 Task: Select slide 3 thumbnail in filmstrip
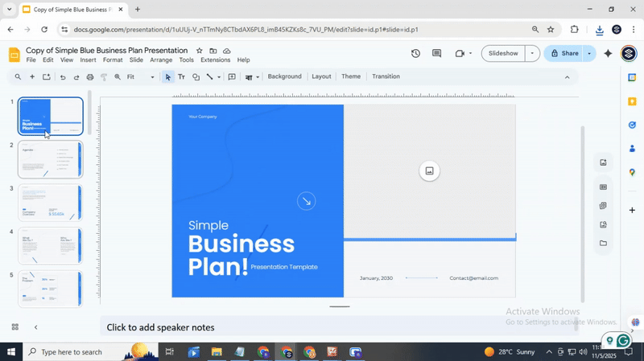(50, 203)
